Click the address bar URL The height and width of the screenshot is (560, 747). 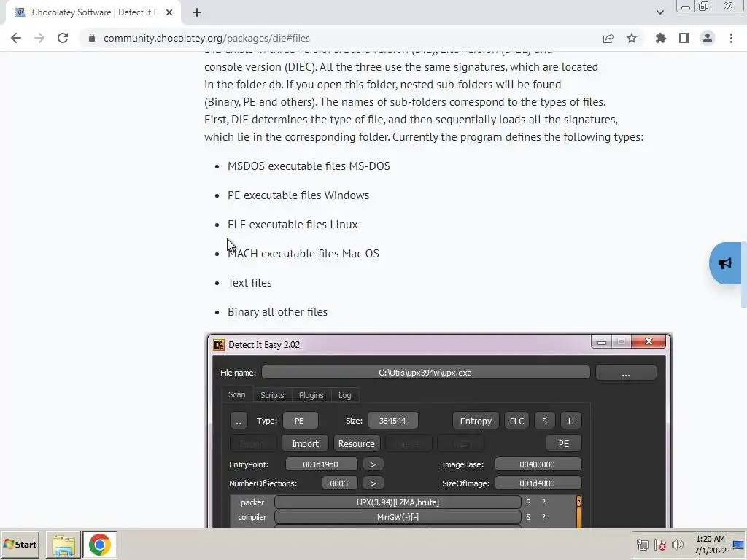(x=206, y=38)
